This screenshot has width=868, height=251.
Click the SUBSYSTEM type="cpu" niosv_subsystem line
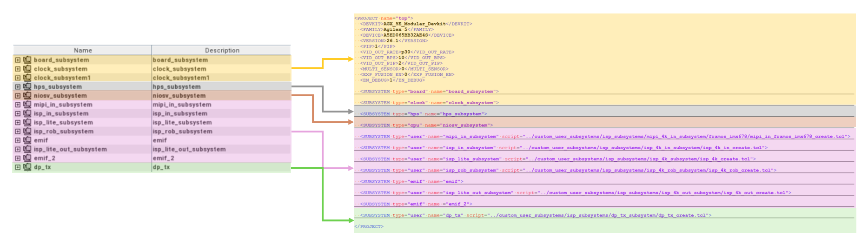click(x=426, y=125)
